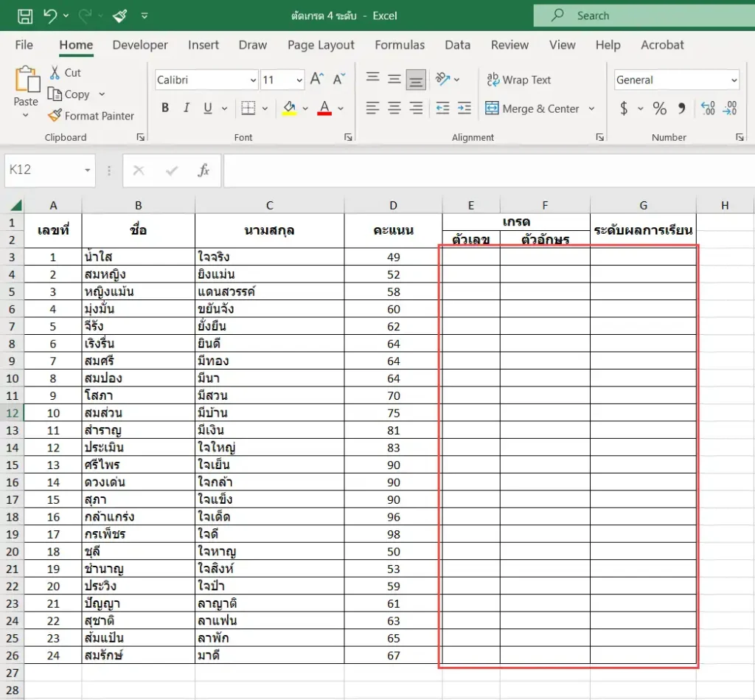Screen dimensions: 755x700
Task: Click the Search box in title bar
Action: (x=644, y=15)
